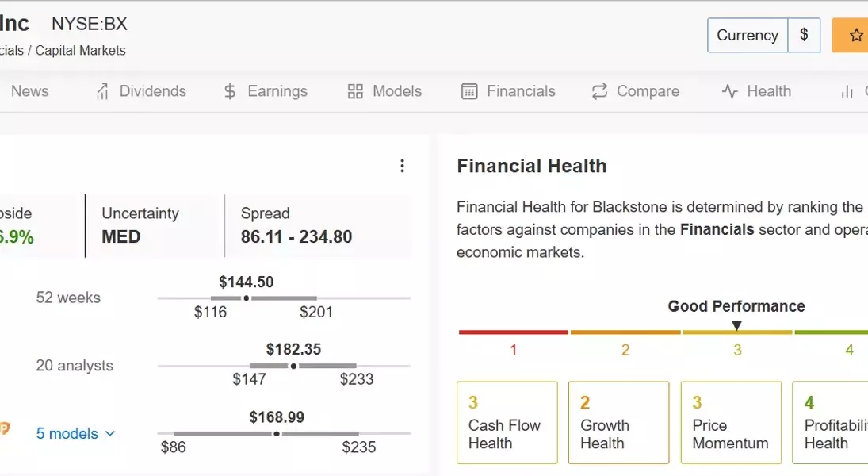Open the Capital Markets industry link
The height and width of the screenshot is (476, 868).
[x=80, y=51]
